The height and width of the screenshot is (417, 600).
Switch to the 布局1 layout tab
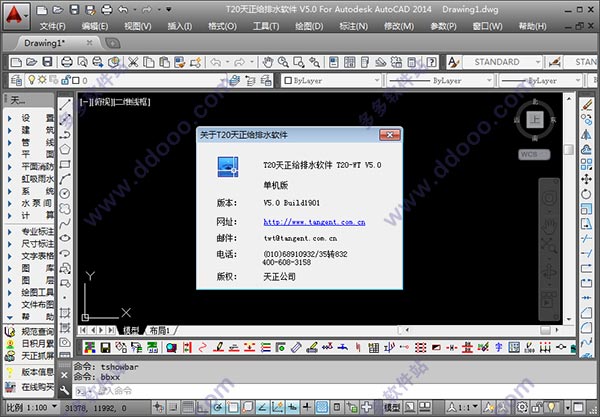[x=159, y=329]
